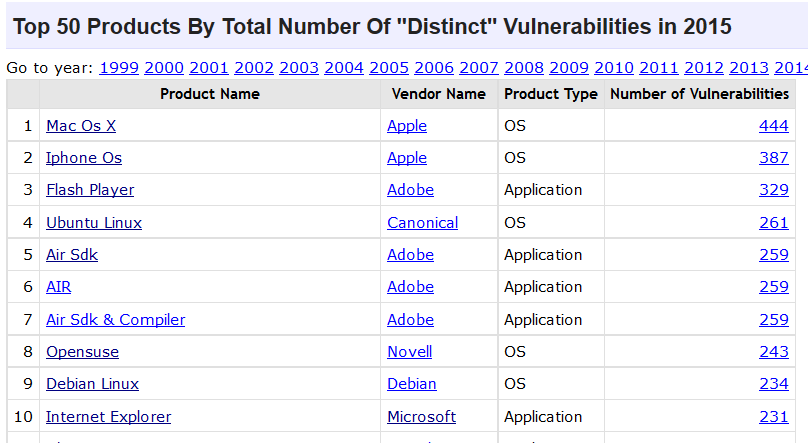Open the Air Sdk & Compiler link
Image resolution: width=808 pixels, height=443 pixels.
click(115, 320)
